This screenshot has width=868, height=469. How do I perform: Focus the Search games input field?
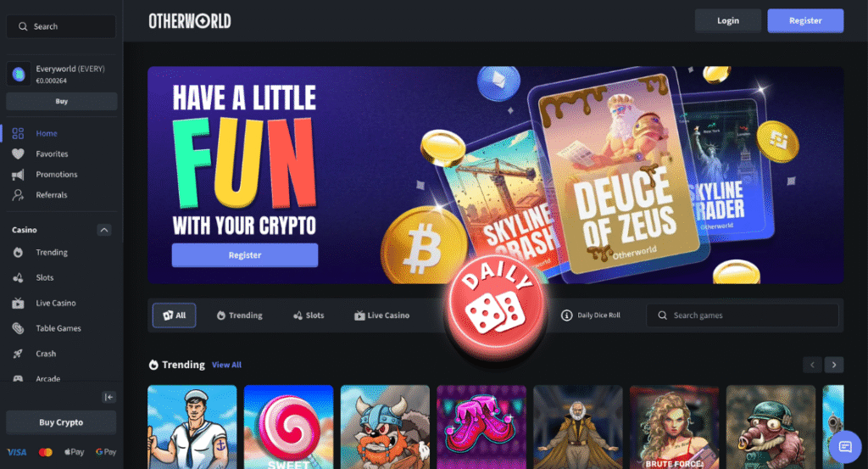[743, 315]
